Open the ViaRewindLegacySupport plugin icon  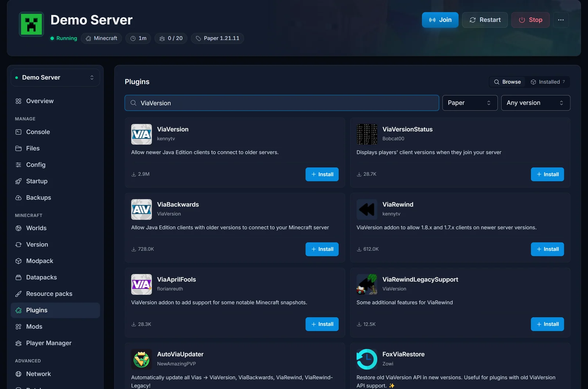(367, 284)
